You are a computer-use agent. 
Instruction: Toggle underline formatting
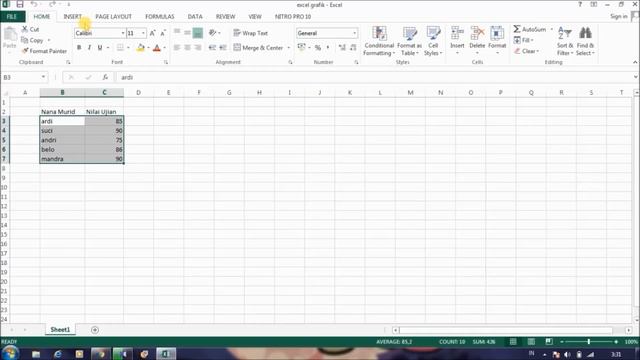pyautogui.click(x=100, y=48)
